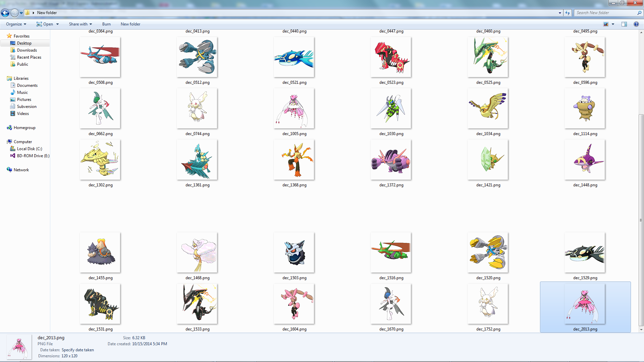Open Videos library
This screenshot has height=362, width=644.
pos(23,114)
